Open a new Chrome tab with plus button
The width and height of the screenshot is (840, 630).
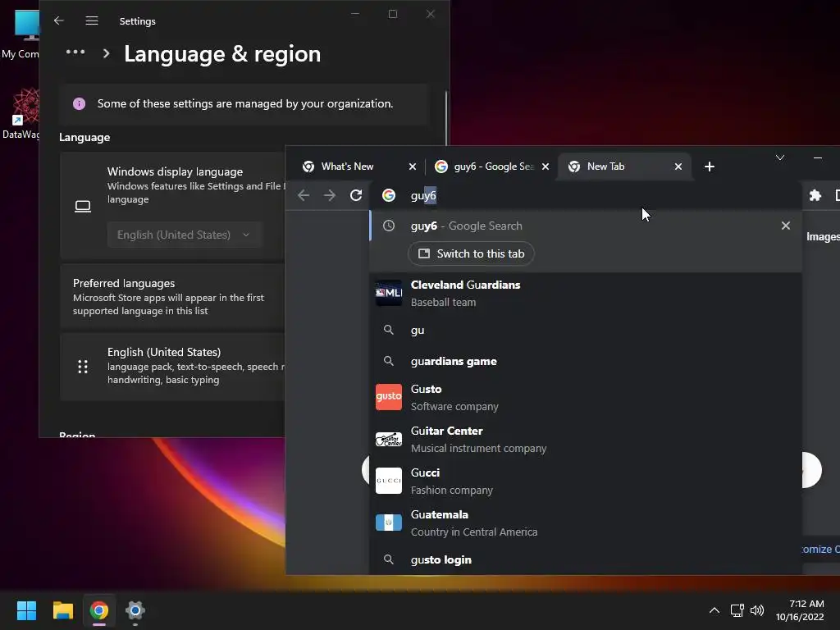[710, 167]
